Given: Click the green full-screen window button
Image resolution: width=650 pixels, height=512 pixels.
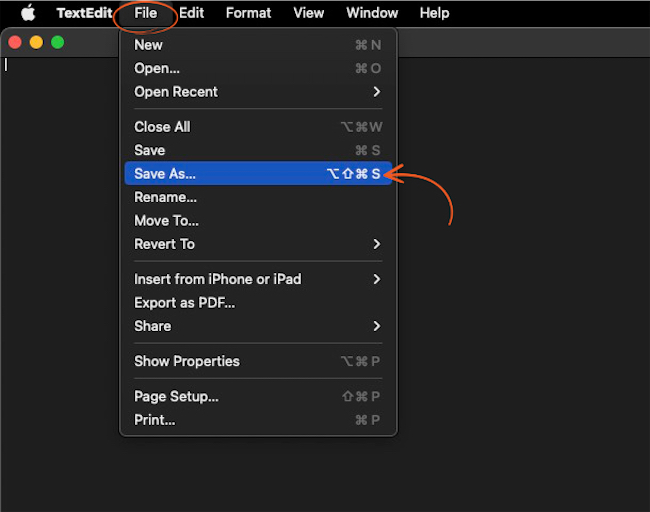Looking at the screenshot, I should point(58,42).
